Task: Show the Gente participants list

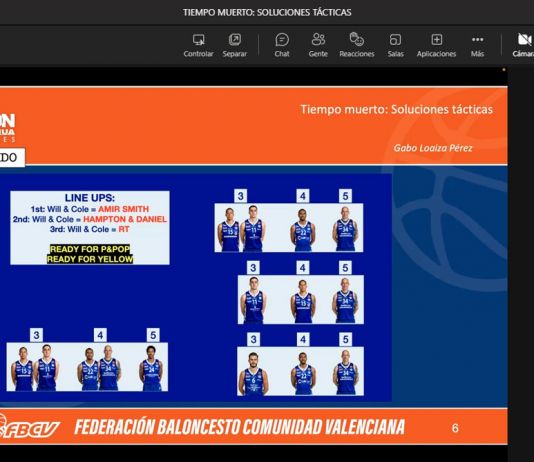Action: coord(318,45)
